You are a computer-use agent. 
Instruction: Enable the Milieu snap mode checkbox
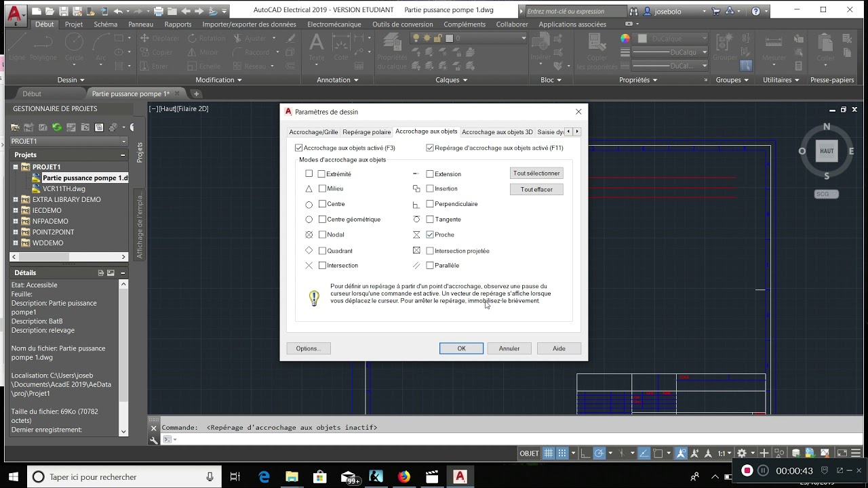click(322, 188)
